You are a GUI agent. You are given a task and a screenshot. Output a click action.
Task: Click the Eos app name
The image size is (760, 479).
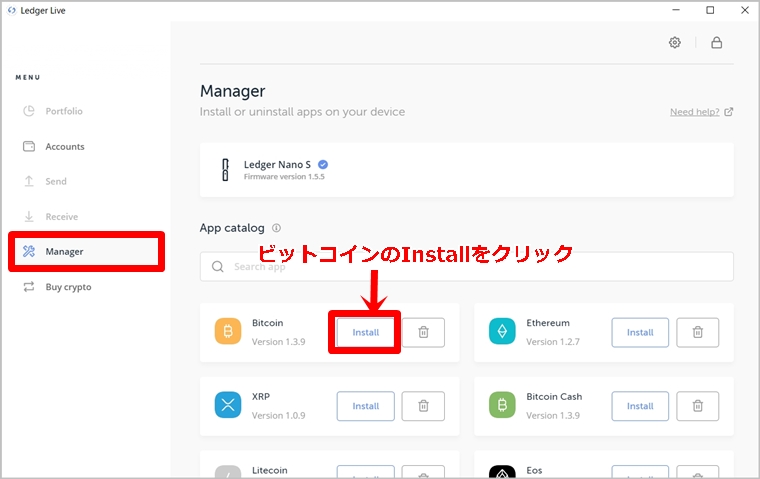(534, 470)
